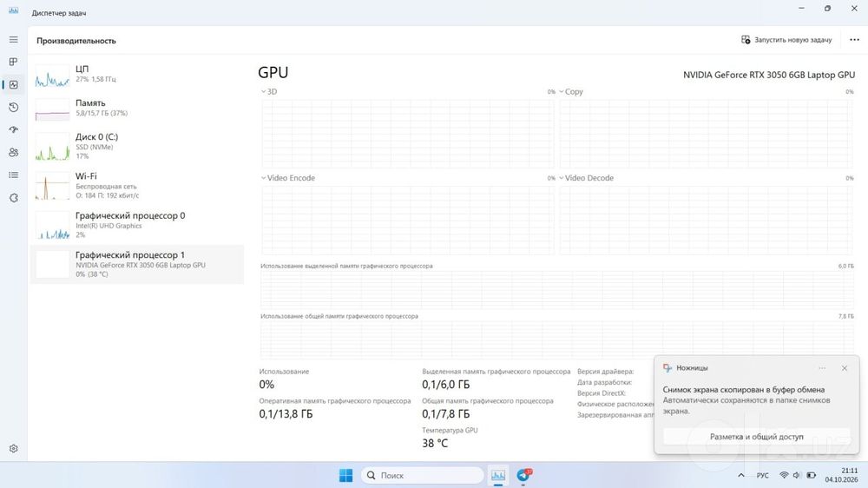
Task: Open the three-dot more options menu
Action: point(854,40)
